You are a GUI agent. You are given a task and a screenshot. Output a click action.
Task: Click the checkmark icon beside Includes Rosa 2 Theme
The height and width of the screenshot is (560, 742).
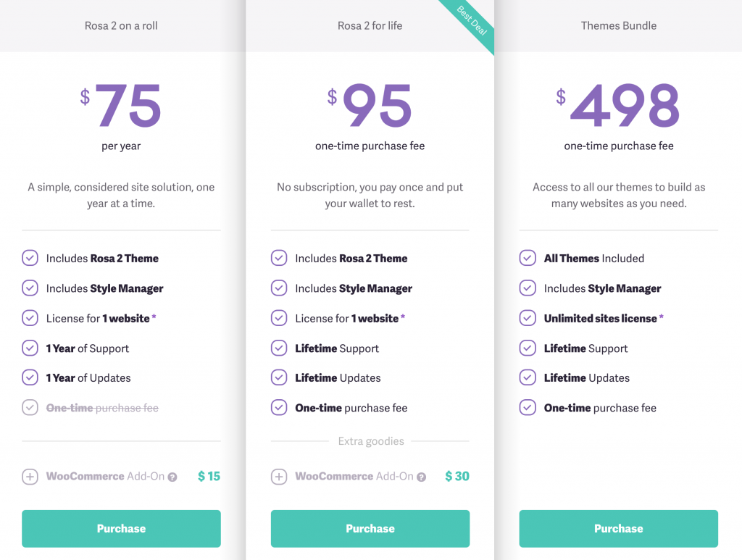(x=30, y=258)
